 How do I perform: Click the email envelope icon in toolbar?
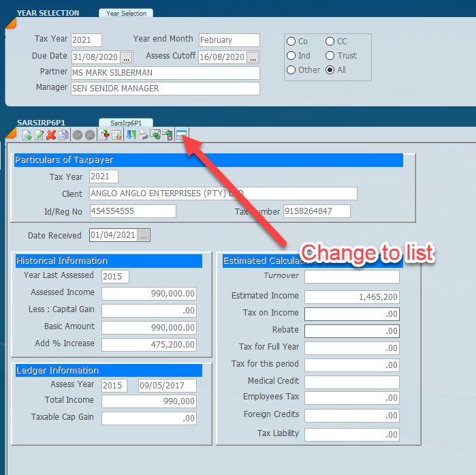click(x=155, y=135)
